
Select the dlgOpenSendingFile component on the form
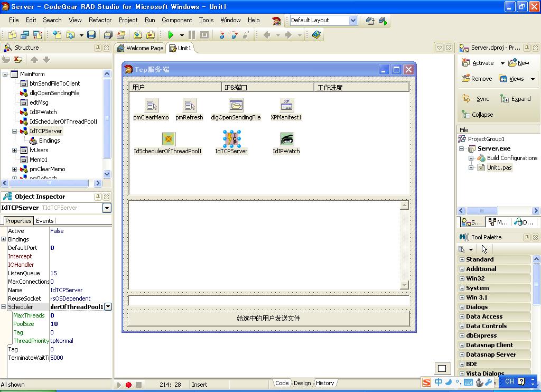click(236, 105)
